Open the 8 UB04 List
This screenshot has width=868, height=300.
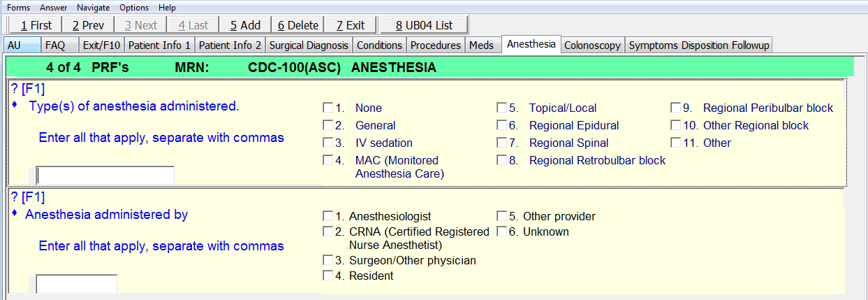[x=424, y=25]
